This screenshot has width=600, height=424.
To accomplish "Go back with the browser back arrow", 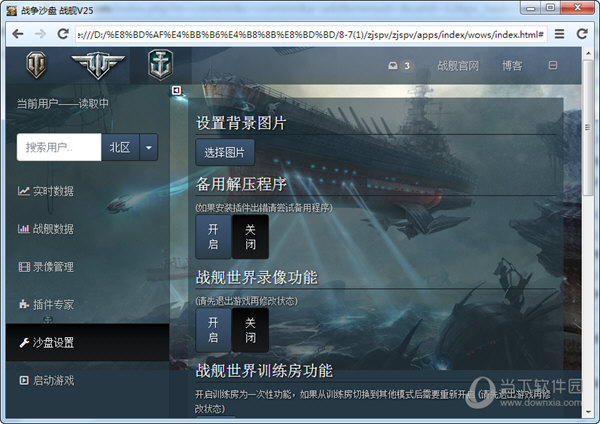I will coord(18,34).
